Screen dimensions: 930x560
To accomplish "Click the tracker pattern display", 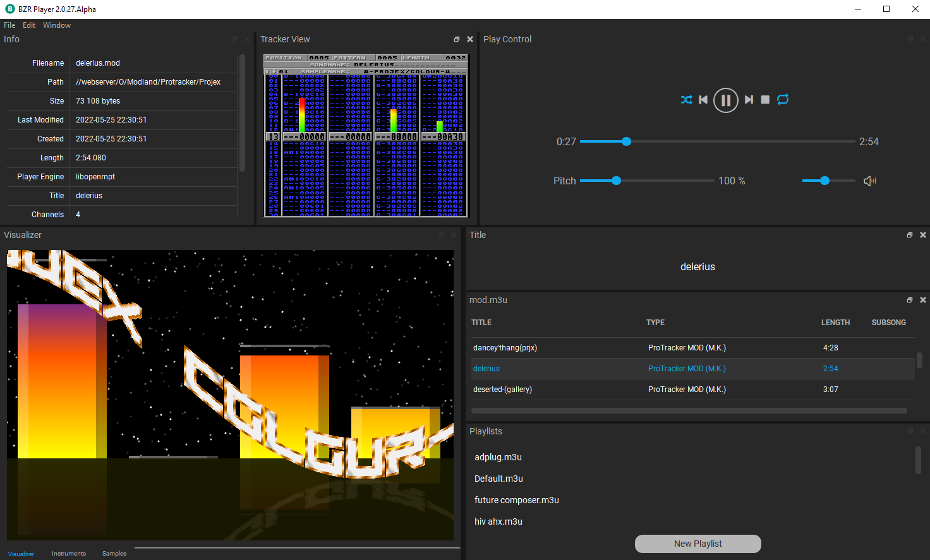I will tap(366, 136).
